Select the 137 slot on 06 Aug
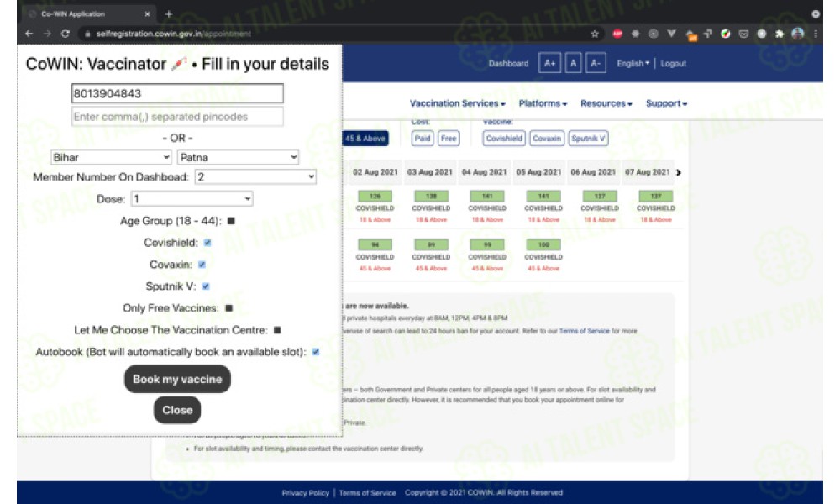This screenshot has width=840, height=504. (600, 196)
